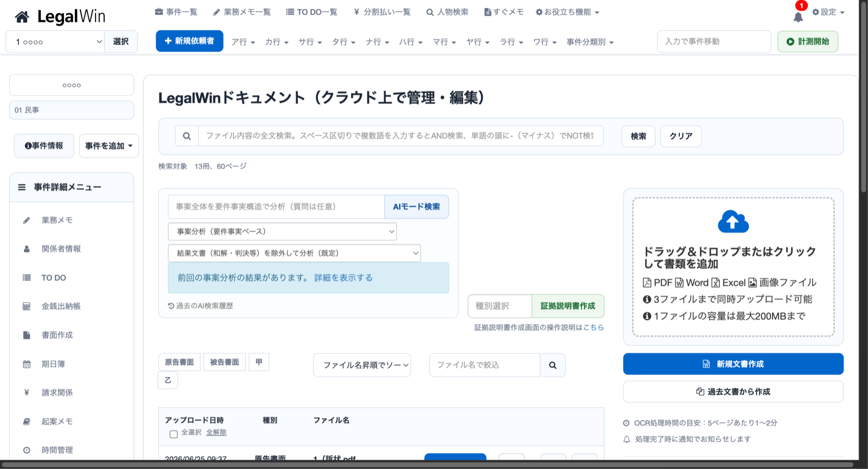Open TO DO一覧 in top navigation
The image size is (868, 469).
tap(312, 12)
